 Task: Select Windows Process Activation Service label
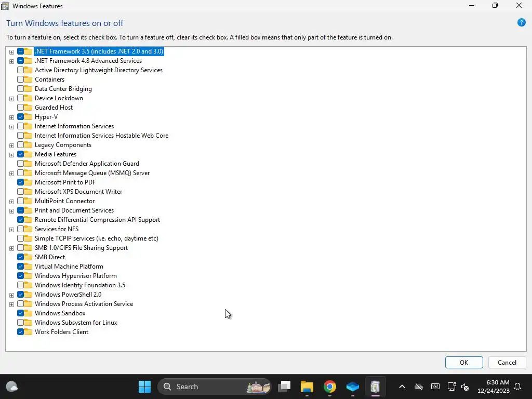tap(84, 304)
